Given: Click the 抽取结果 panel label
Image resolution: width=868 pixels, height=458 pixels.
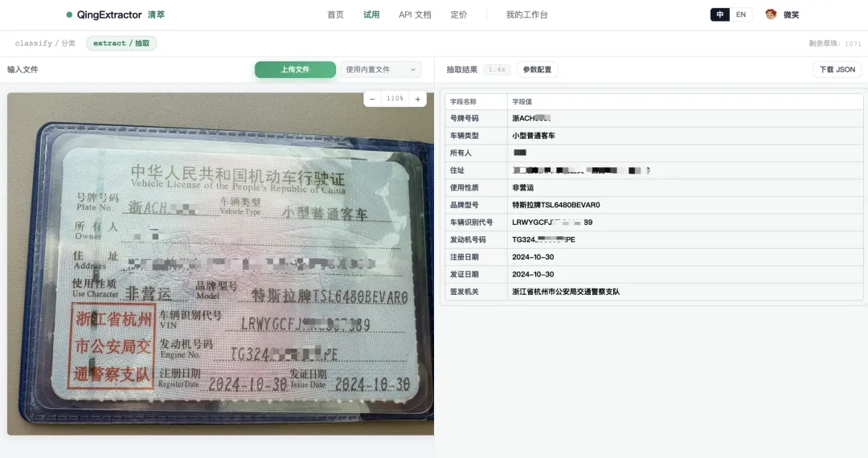Looking at the screenshot, I should pos(462,70).
